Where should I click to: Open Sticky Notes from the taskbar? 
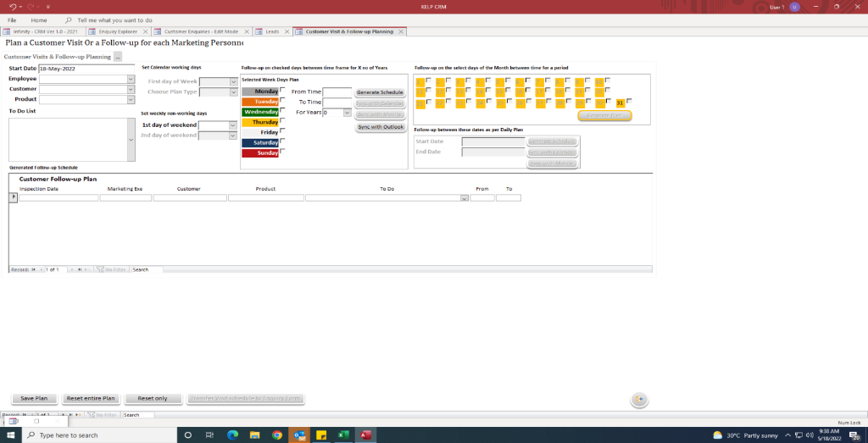tap(321, 435)
